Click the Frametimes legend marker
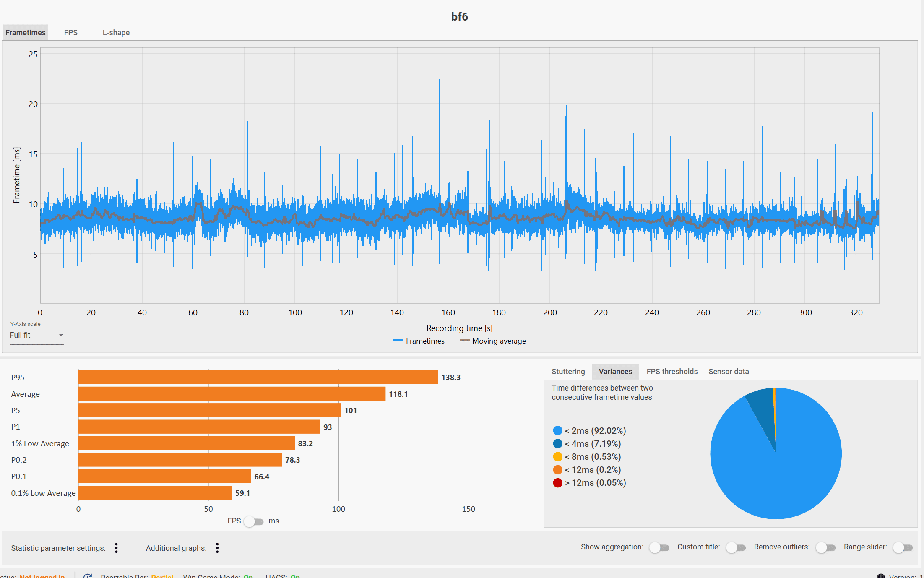Screen dimensions: 924x578 pyautogui.click(x=398, y=341)
